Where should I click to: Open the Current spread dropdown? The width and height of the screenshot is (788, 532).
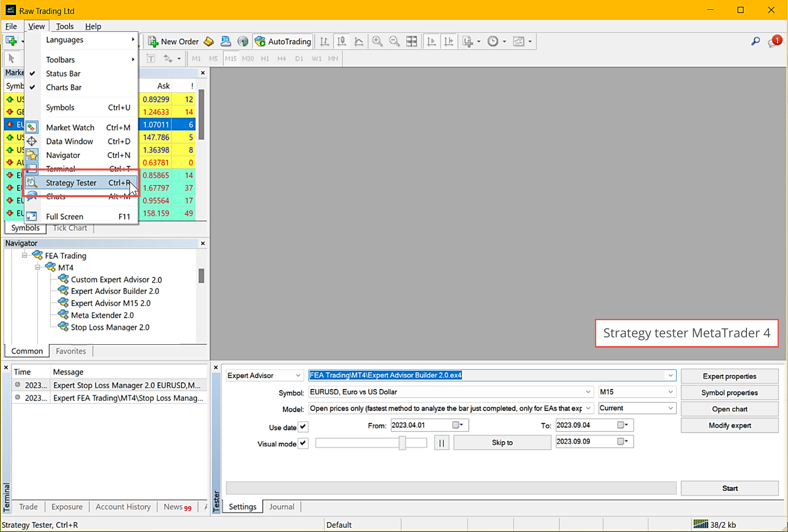click(x=637, y=408)
